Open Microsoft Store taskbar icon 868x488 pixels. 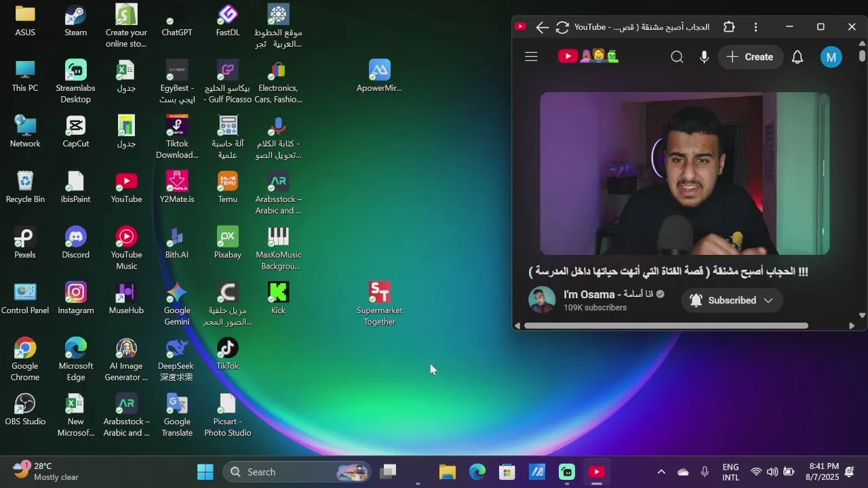tap(507, 472)
